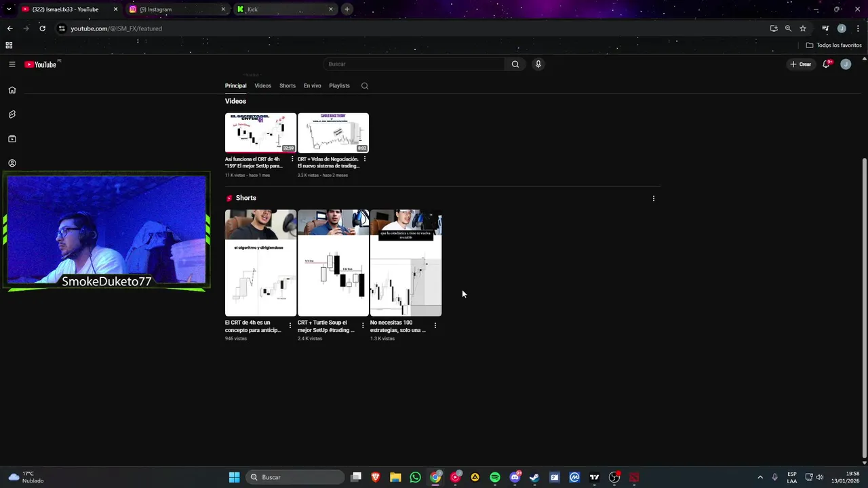868x488 pixels.
Task: Open the Shorts section three-dot menu
Action: pos(654,199)
